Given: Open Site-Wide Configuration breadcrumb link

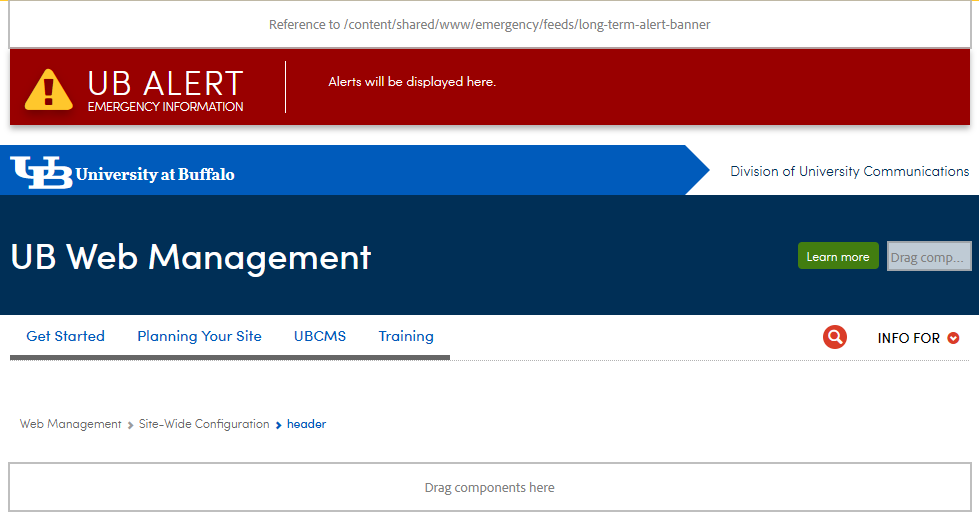Looking at the screenshot, I should 204,424.
